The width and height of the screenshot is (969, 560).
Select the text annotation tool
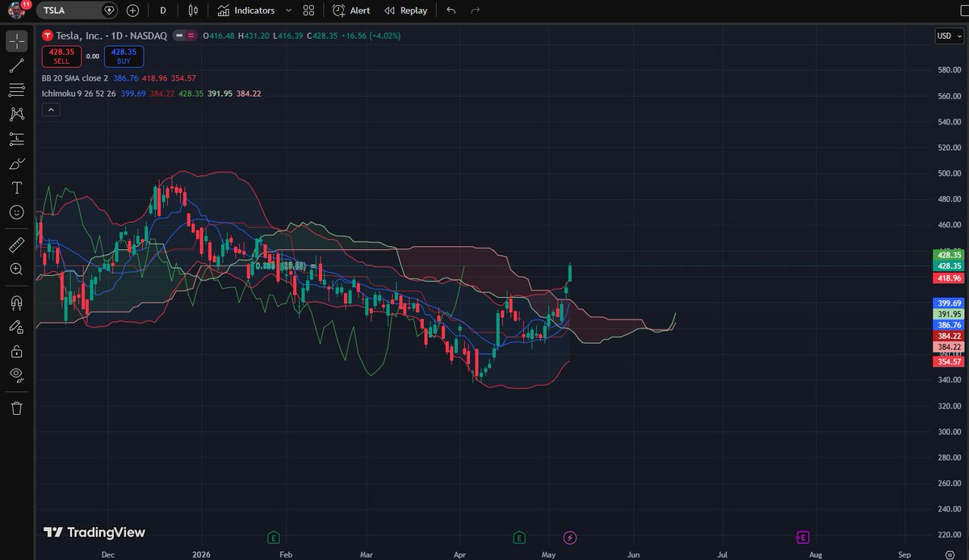pyautogui.click(x=17, y=188)
